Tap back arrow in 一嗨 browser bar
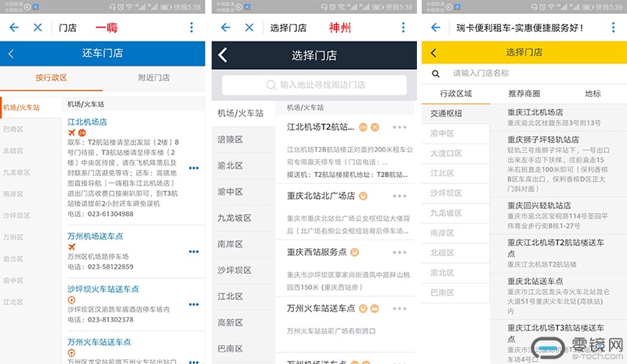 tap(14, 27)
